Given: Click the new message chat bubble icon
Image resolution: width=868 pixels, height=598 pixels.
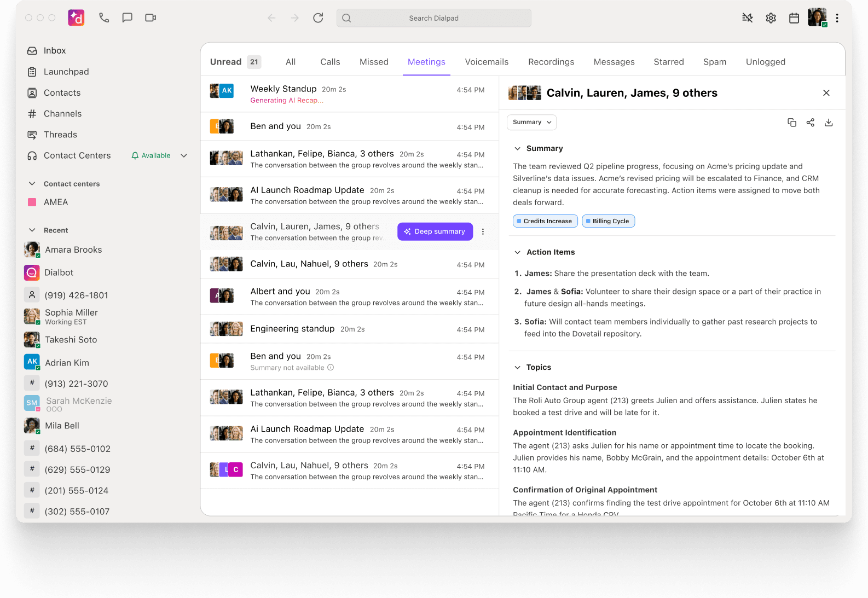Looking at the screenshot, I should click(x=128, y=18).
